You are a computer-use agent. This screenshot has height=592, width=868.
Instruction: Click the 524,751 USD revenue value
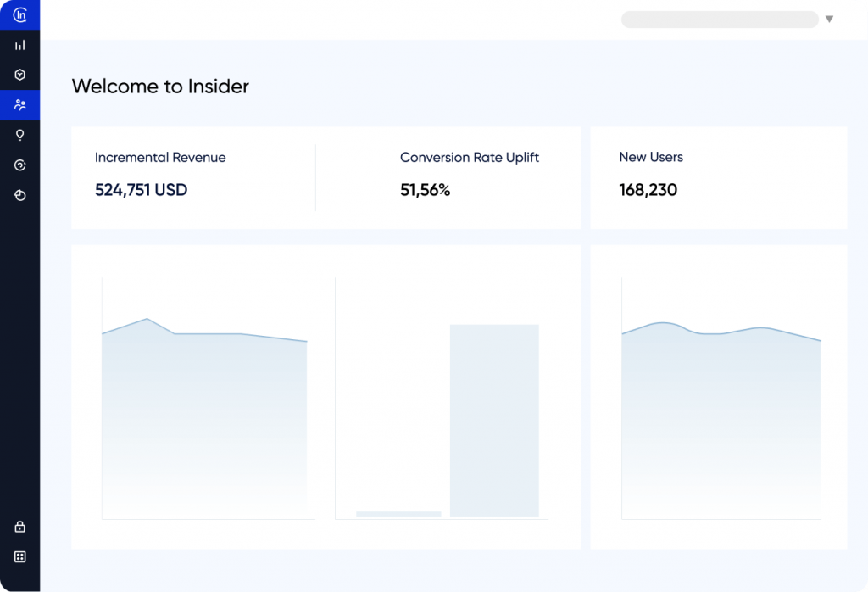point(140,190)
